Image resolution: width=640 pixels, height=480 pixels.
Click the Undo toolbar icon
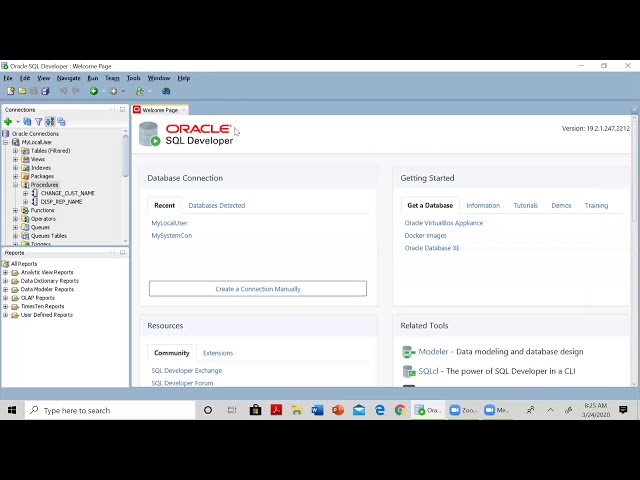click(x=64, y=91)
